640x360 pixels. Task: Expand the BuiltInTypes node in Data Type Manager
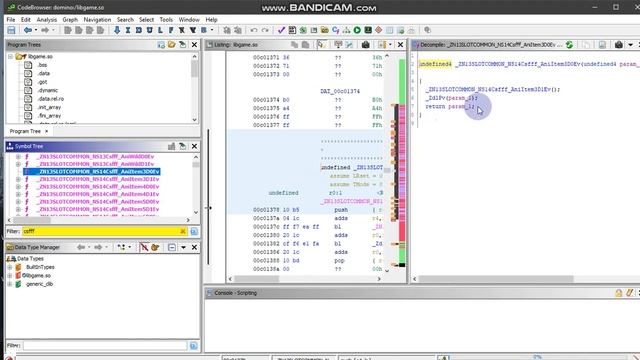[10, 267]
